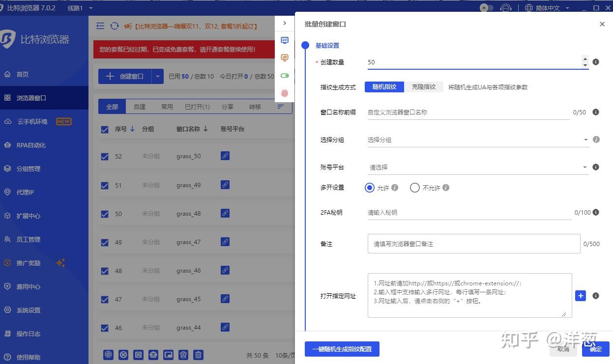Click the refresh icon in the top bar
613x364 pixels.
(115, 26)
